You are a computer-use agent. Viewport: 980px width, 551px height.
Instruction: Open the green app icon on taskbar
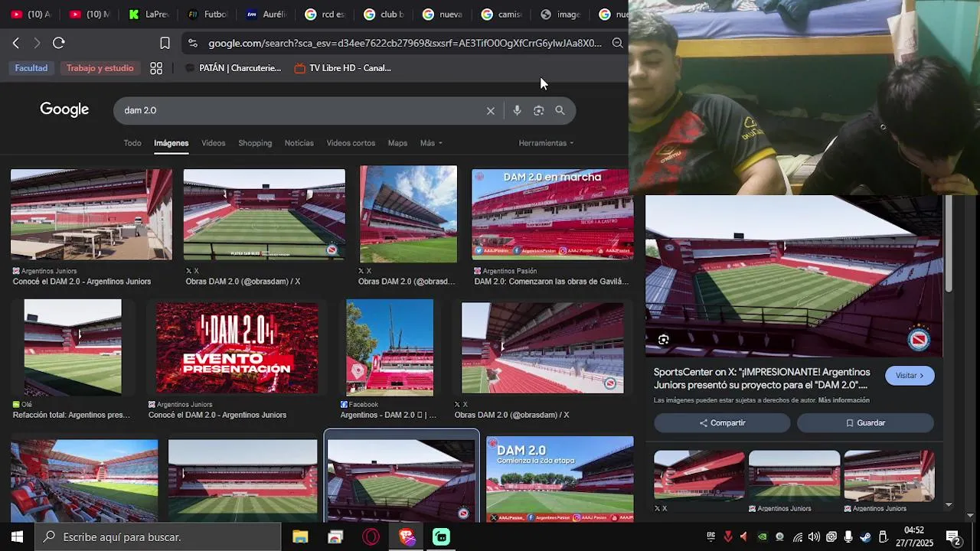[x=442, y=537]
